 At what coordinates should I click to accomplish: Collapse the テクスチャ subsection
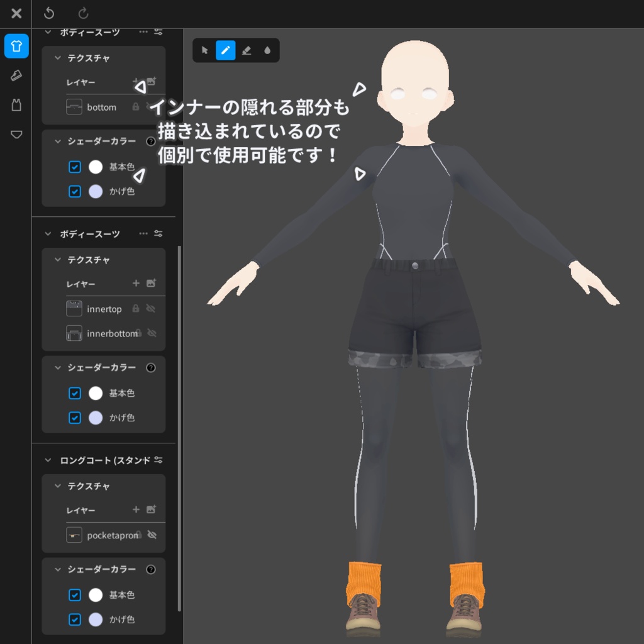[x=57, y=58]
